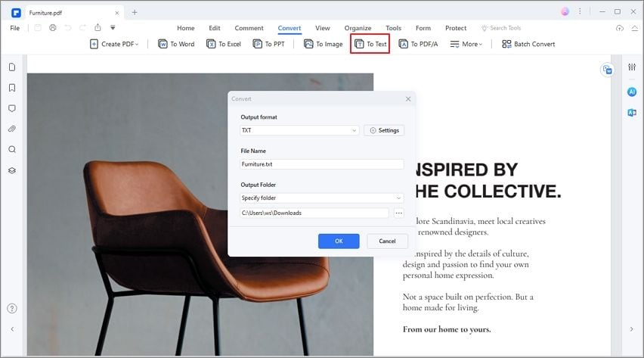Switch to the Organize tab

358,28
